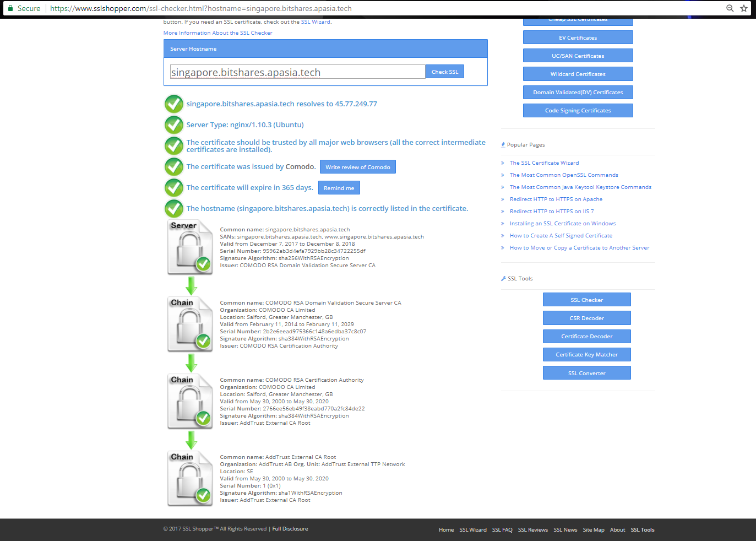The height and width of the screenshot is (541, 756).
Task: Open the SSL Wizard link in intro text
Action: (316, 22)
